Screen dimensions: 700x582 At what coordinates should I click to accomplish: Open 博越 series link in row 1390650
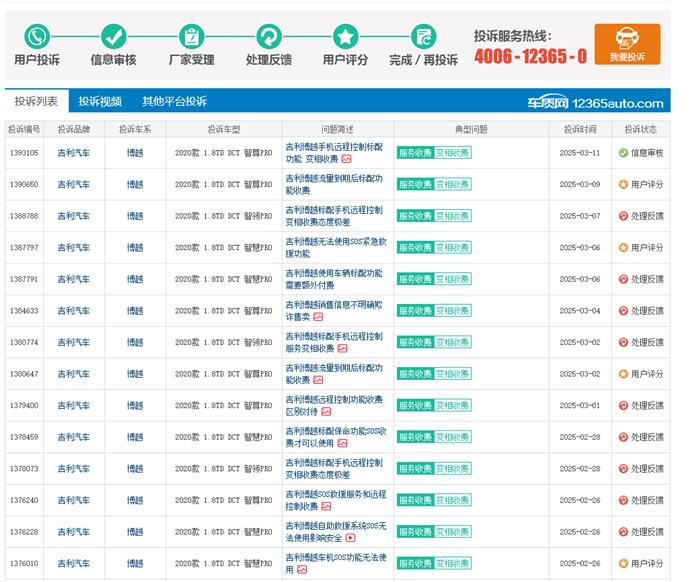coord(135,184)
